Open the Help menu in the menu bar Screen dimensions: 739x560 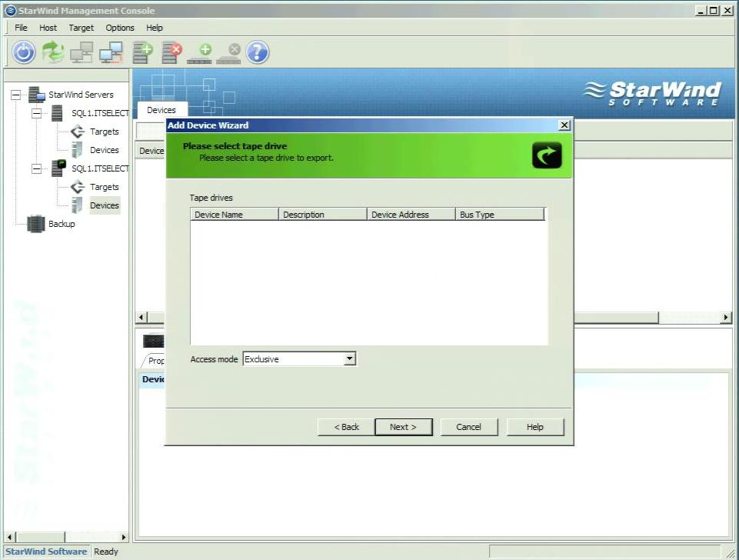tap(154, 28)
